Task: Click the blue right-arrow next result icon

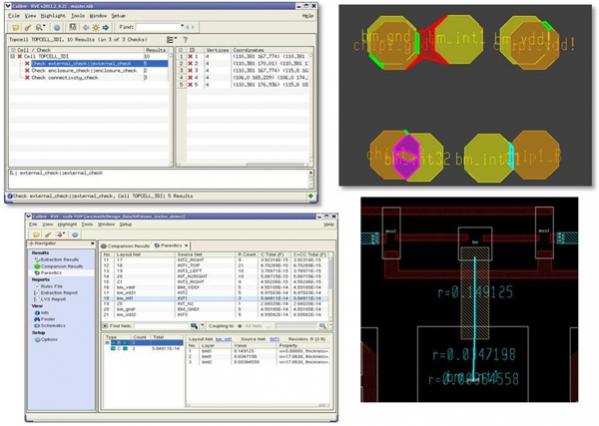Action: point(106,28)
